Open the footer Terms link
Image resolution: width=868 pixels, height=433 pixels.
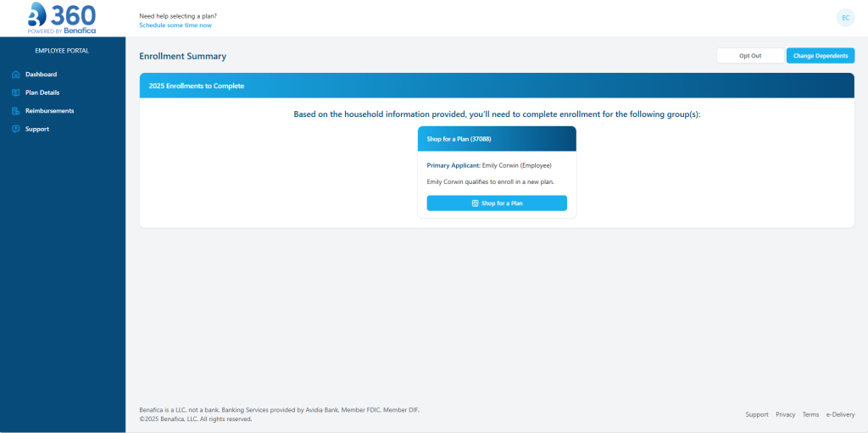click(810, 414)
